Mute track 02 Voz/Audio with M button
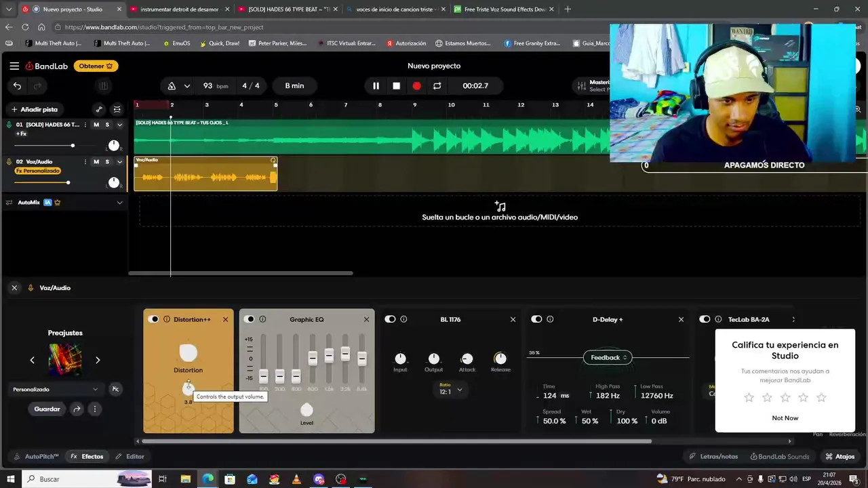Image resolution: width=868 pixels, height=488 pixels. pos(96,162)
